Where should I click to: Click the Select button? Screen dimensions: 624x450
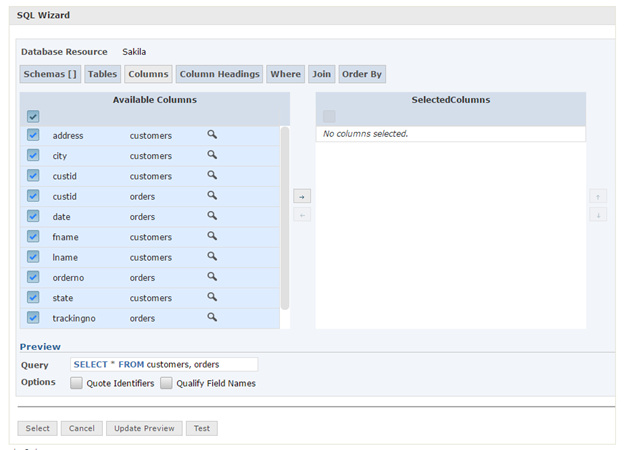click(x=37, y=429)
